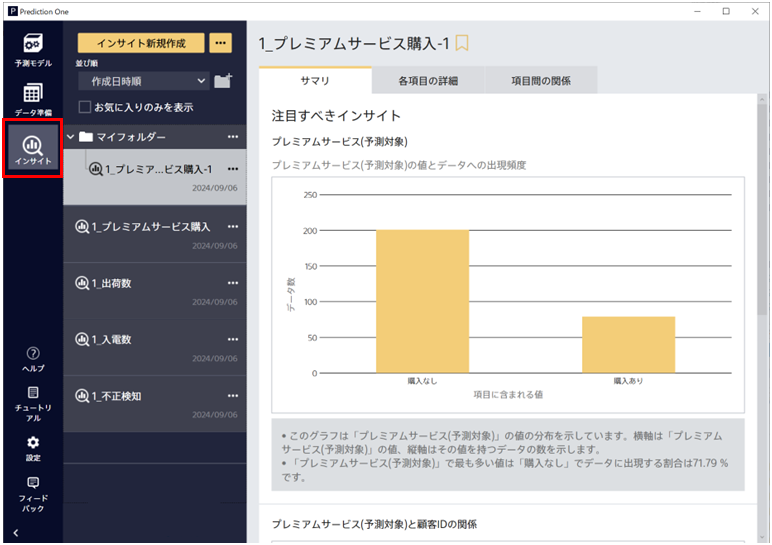Open the データ準備 sidebar icon
Viewport: 772px width, 545px height.
point(33,98)
